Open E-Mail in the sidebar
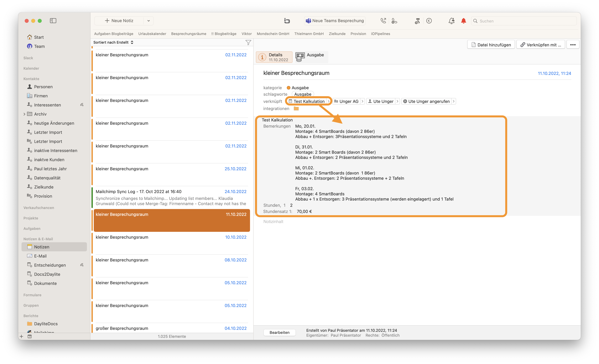 click(x=40, y=256)
